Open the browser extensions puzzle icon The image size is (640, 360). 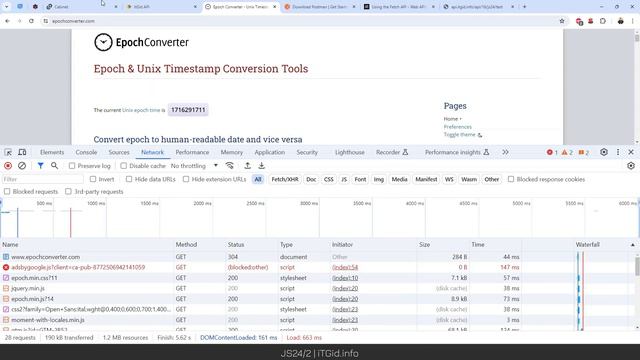click(603, 21)
